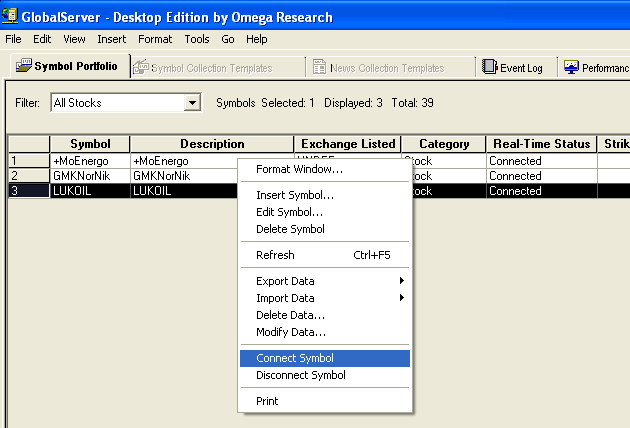630x428 pixels.
Task: Switch to the Performance tab
Action: point(595,68)
